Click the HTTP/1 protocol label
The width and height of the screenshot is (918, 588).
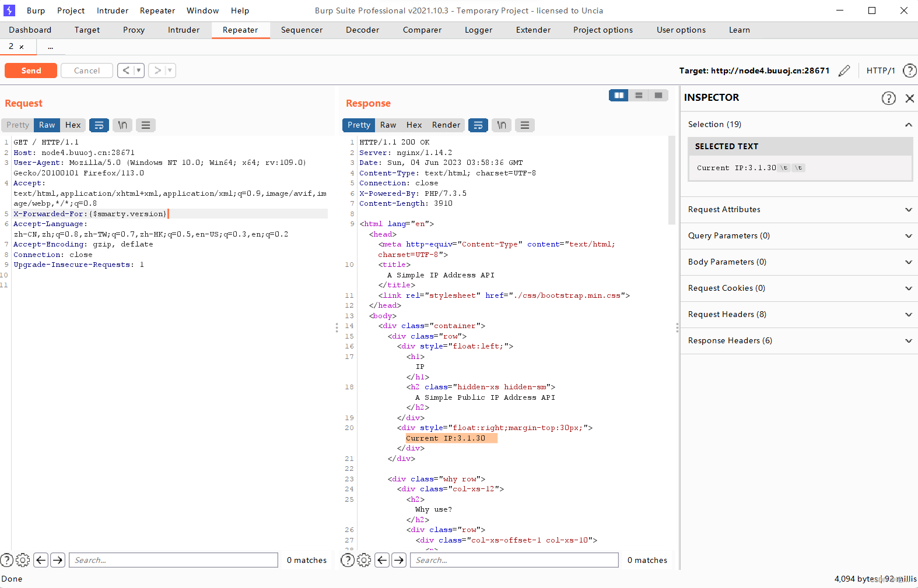pyautogui.click(x=880, y=71)
